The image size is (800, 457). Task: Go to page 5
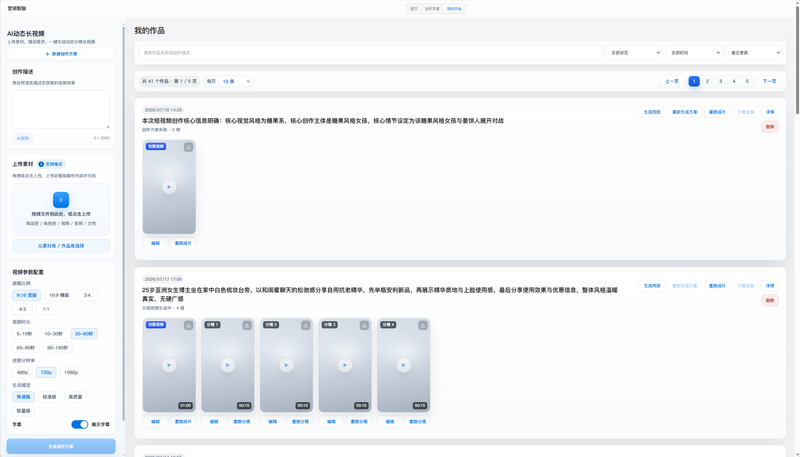coord(747,81)
